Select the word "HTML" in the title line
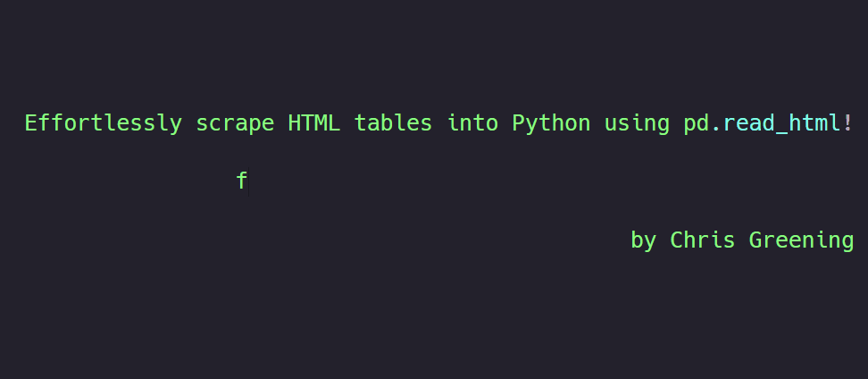The width and height of the screenshot is (868, 379). 313,122
